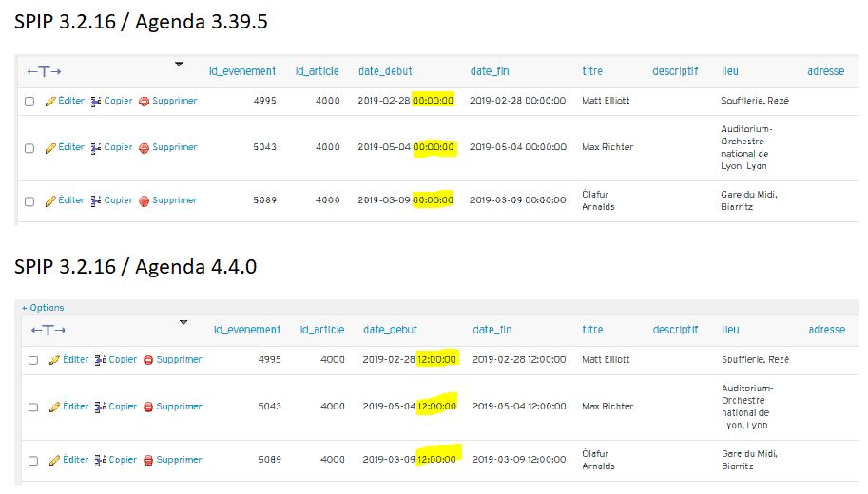Screen dimensions: 868x494
Task: Click titre cell 'Ólafur Arnalds' in top table
Action: coord(598,200)
